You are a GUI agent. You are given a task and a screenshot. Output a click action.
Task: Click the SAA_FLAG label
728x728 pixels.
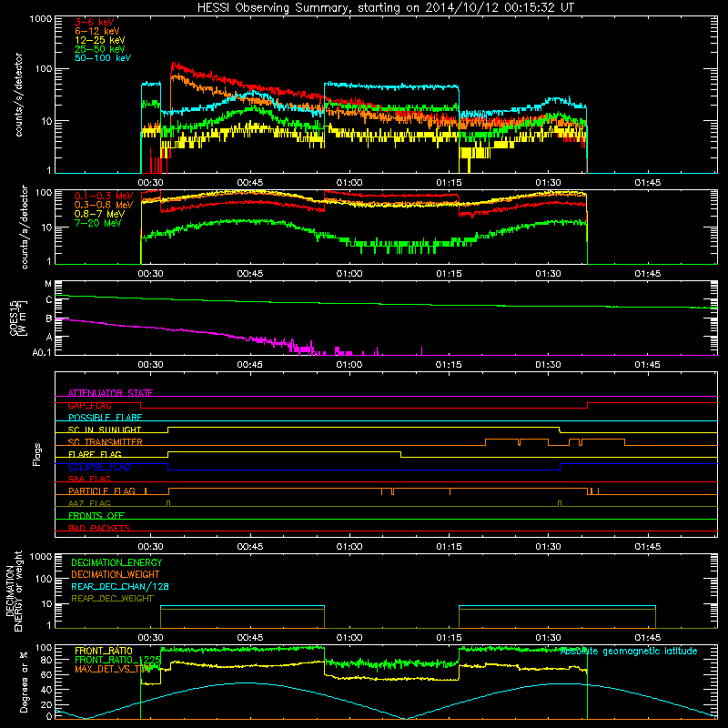coord(89,479)
